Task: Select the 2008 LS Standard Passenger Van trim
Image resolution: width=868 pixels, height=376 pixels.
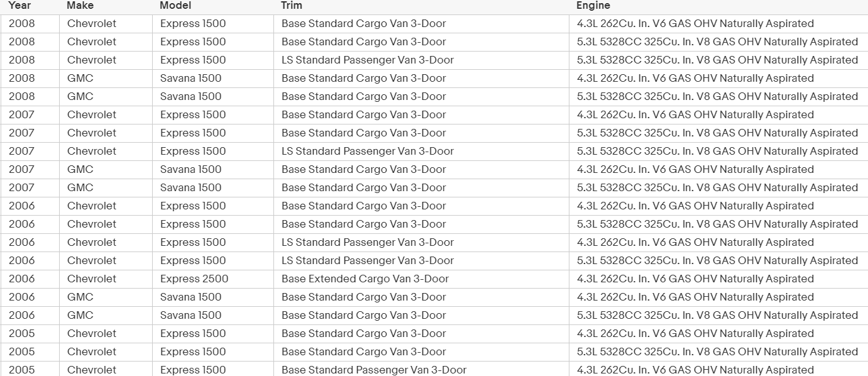Action: (x=368, y=60)
